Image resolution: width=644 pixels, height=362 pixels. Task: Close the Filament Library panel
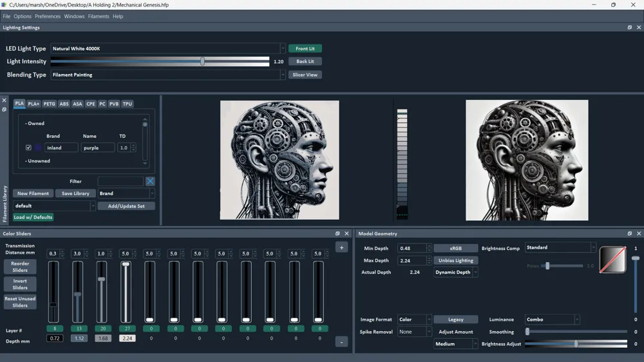4,100
